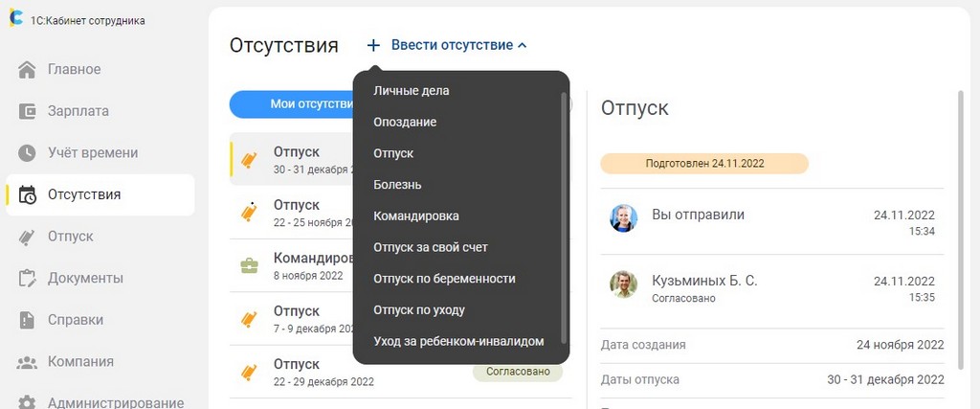Click the 8 ноября 2022 date text

tap(308, 276)
